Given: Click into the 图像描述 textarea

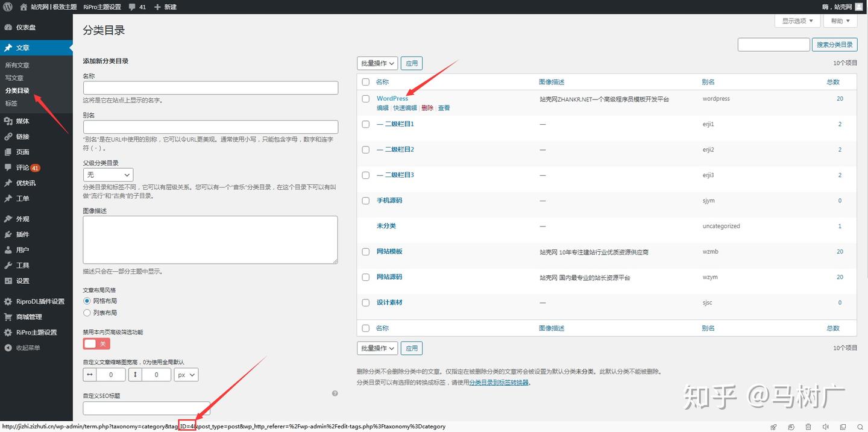Looking at the screenshot, I should 210,240.
